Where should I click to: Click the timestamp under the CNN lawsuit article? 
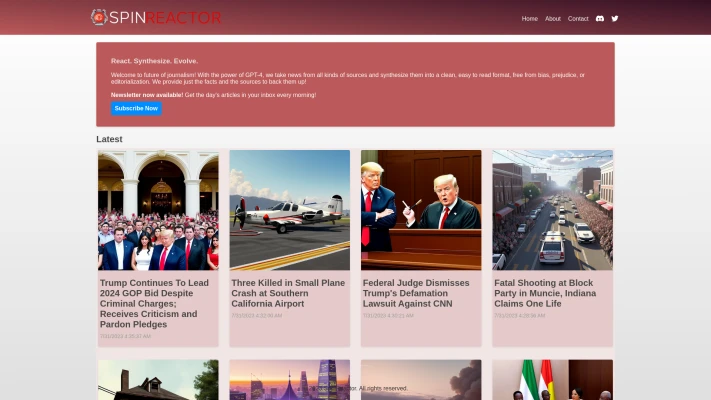point(388,316)
